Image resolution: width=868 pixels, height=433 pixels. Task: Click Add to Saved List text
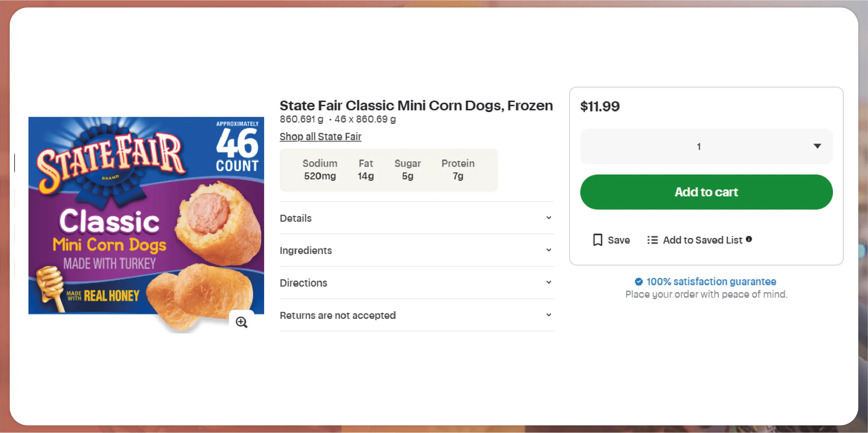click(x=702, y=240)
